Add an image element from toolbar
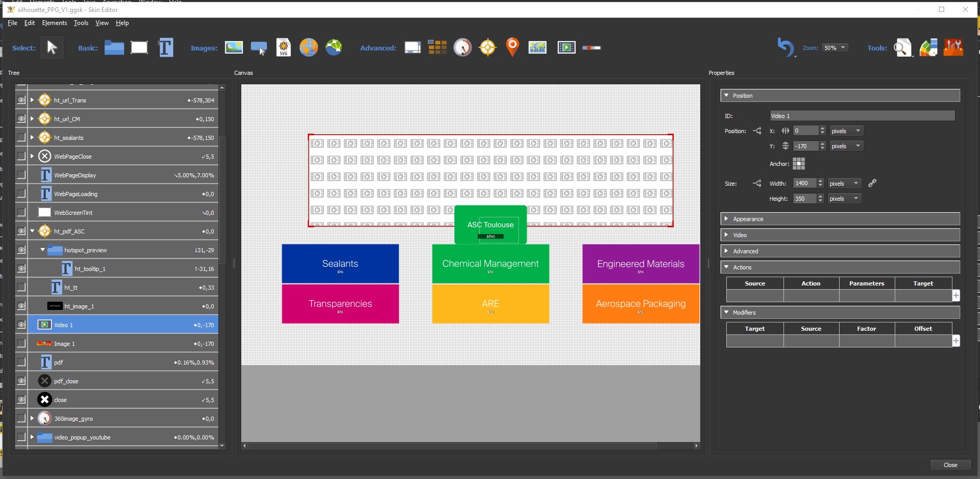The height and width of the screenshot is (479, 980). click(x=234, y=48)
